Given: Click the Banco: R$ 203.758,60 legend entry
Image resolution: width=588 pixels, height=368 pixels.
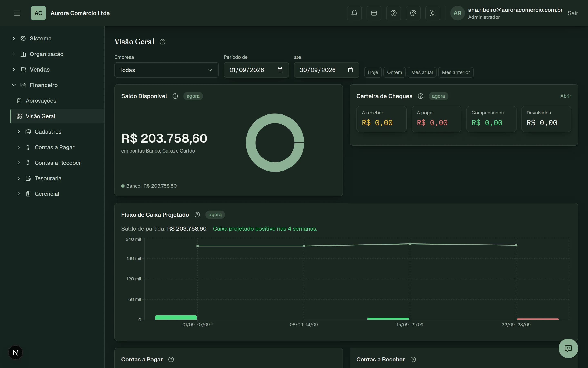Looking at the screenshot, I should (x=149, y=186).
